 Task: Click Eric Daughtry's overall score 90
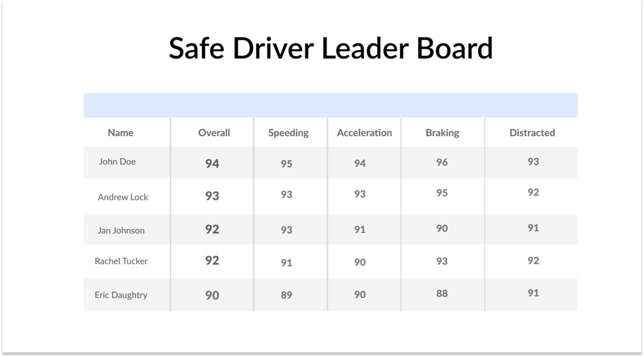(213, 295)
